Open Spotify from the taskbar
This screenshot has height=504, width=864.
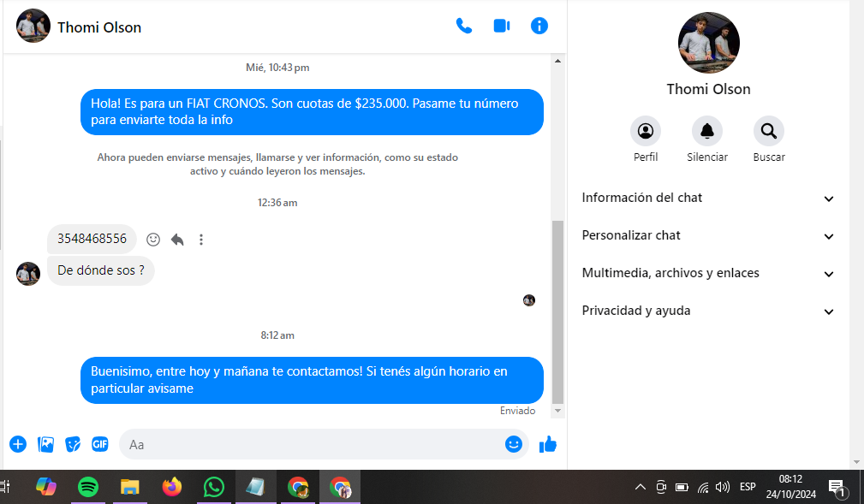point(88,487)
